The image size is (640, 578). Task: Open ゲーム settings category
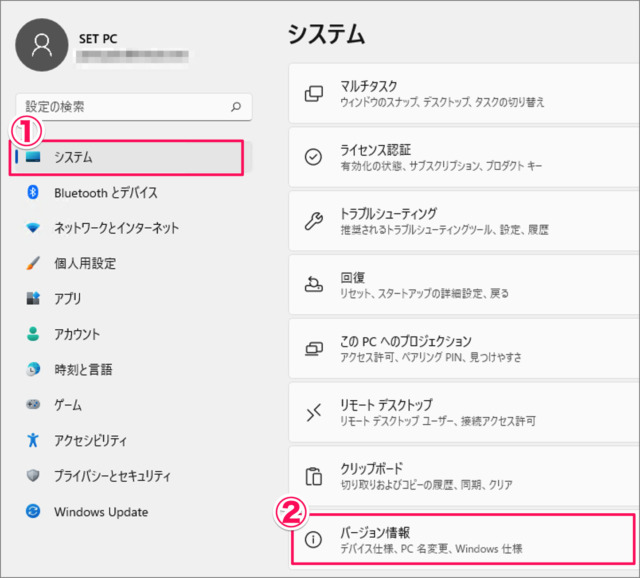69,405
